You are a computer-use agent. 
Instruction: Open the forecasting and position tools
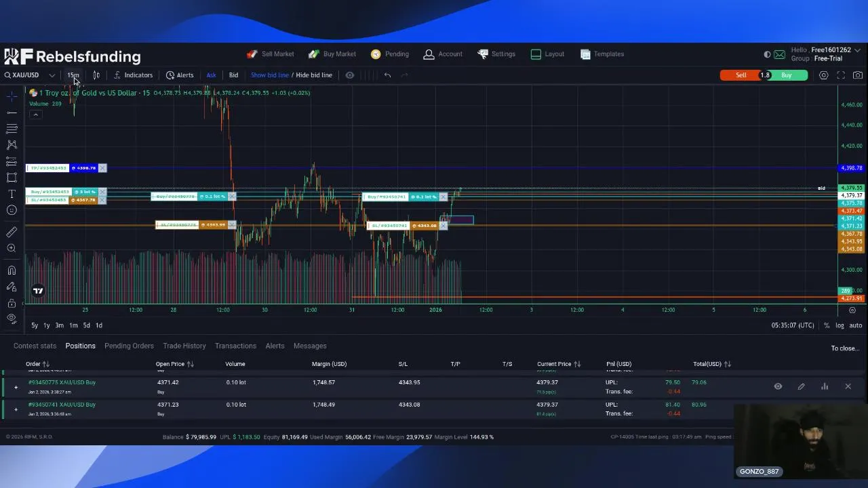(12, 161)
